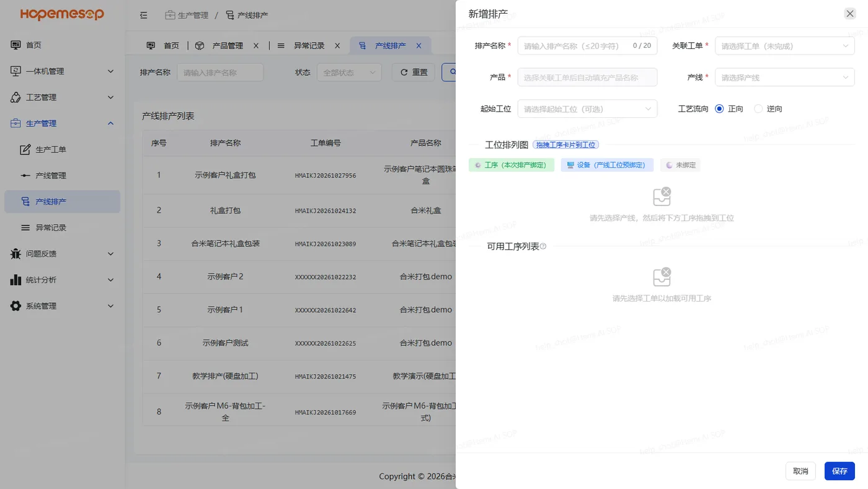Open the 关联工单 dropdown
The width and height of the screenshot is (868, 489).
point(785,46)
